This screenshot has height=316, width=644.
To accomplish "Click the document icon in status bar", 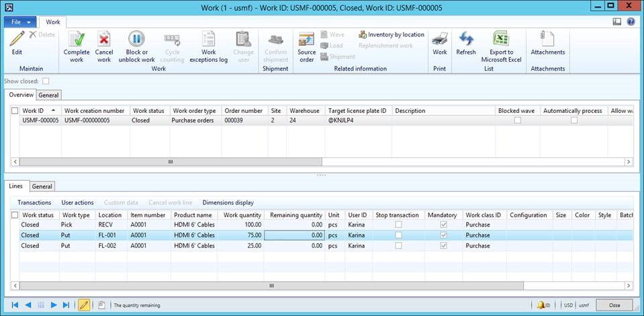I will pos(101,305).
